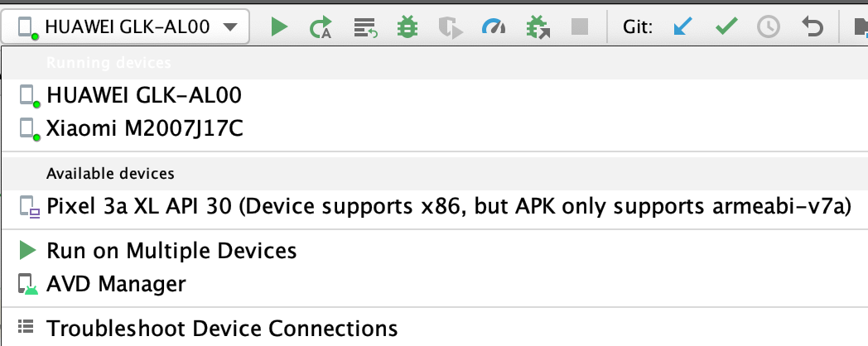This screenshot has height=346, width=868.
Task: Choose the Pixel 3a XL API 30 emulator
Action: (x=448, y=206)
